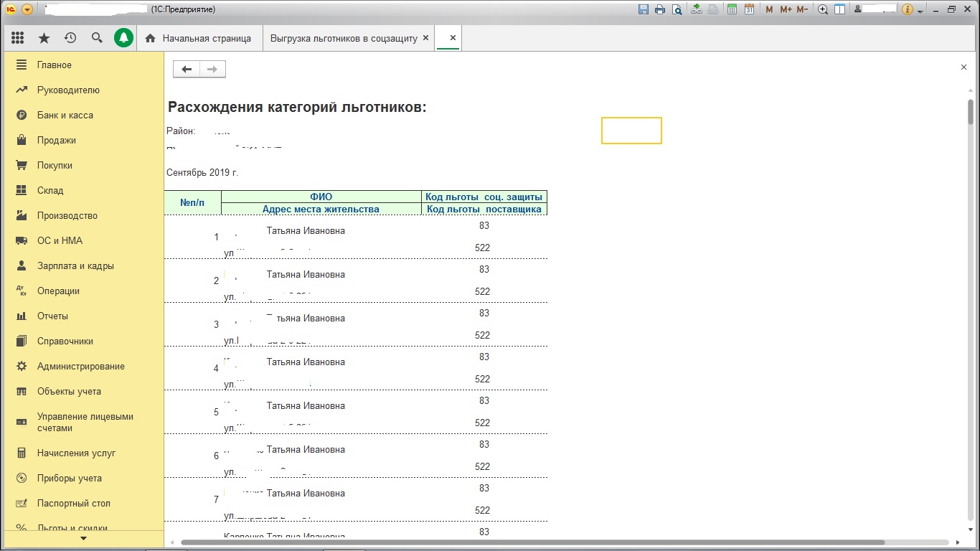Click the current user icon
Image resolution: width=980 pixels, height=551 pixels.
tap(856, 9)
